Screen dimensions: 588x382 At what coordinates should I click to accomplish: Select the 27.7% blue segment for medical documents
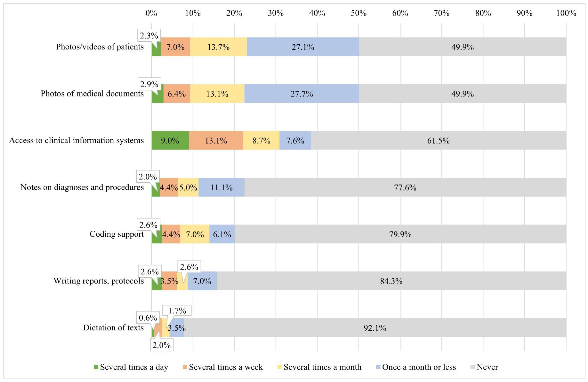302,93
